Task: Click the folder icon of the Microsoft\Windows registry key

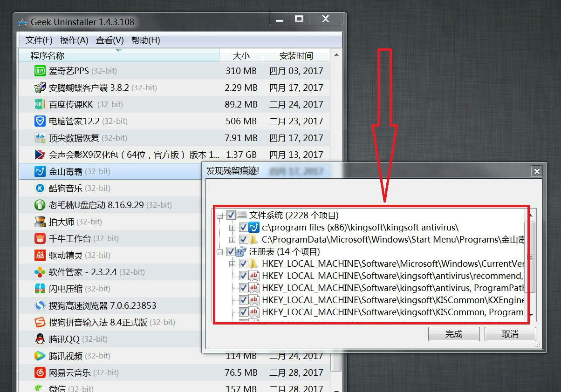Action: click(x=253, y=264)
